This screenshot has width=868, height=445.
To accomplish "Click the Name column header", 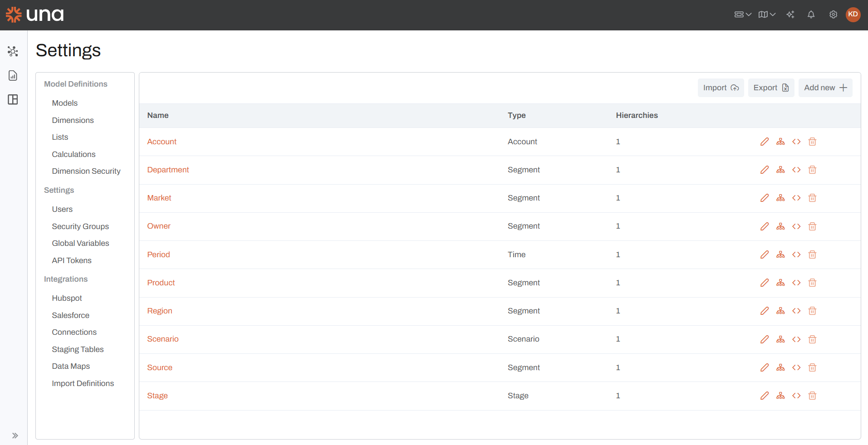I will [158, 115].
